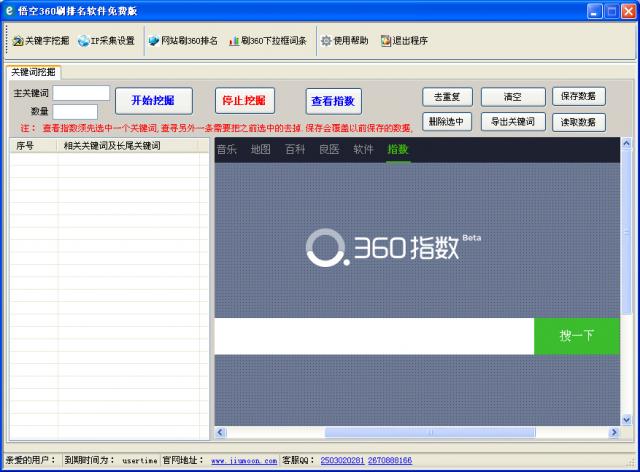Screen dimensions: 640x472
Task: Click vertical scrollbar up arrow
Action: pyautogui.click(x=626, y=143)
